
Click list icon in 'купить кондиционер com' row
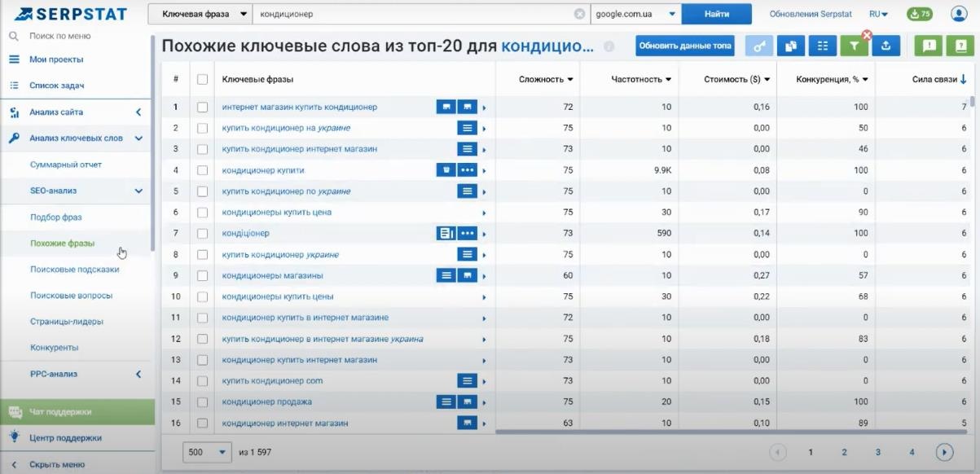point(467,381)
